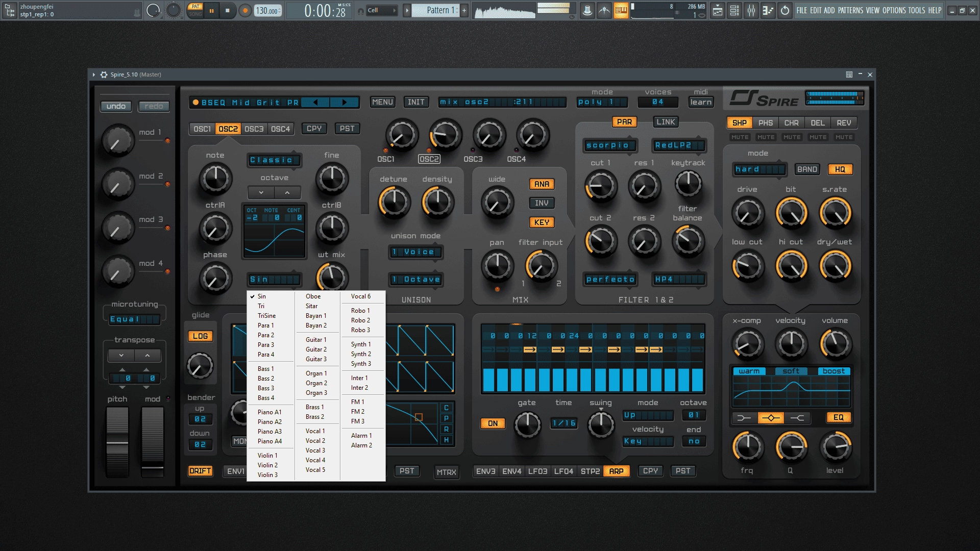Stop playback with the stop button
This screenshot has height=551, width=980.
pos(228,10)
